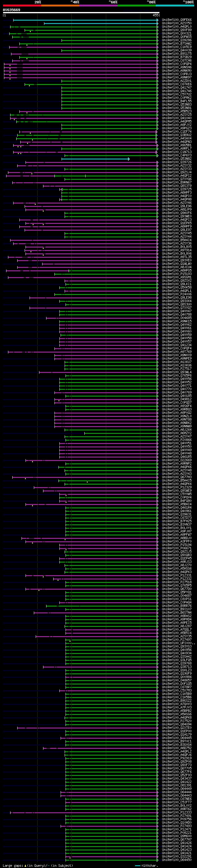
Task: Select entry UniRef100_P12333
Action: click(x=177, y=812)
